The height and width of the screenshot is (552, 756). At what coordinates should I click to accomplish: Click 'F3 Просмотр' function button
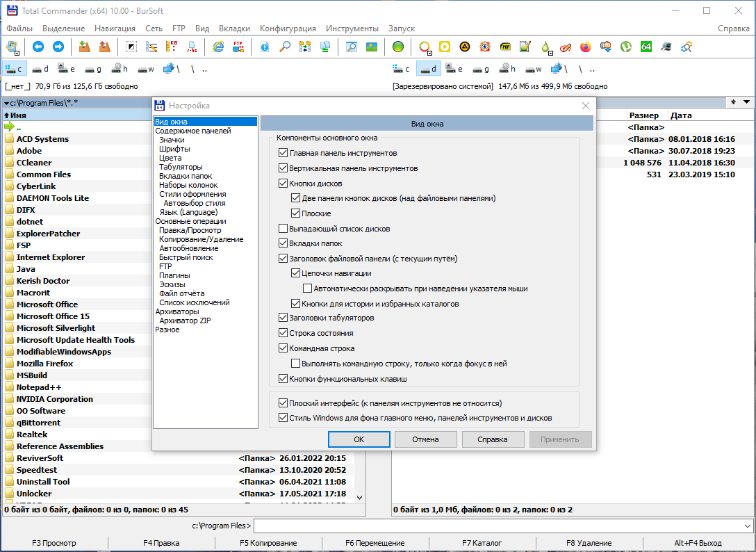[x=54, y=543]
